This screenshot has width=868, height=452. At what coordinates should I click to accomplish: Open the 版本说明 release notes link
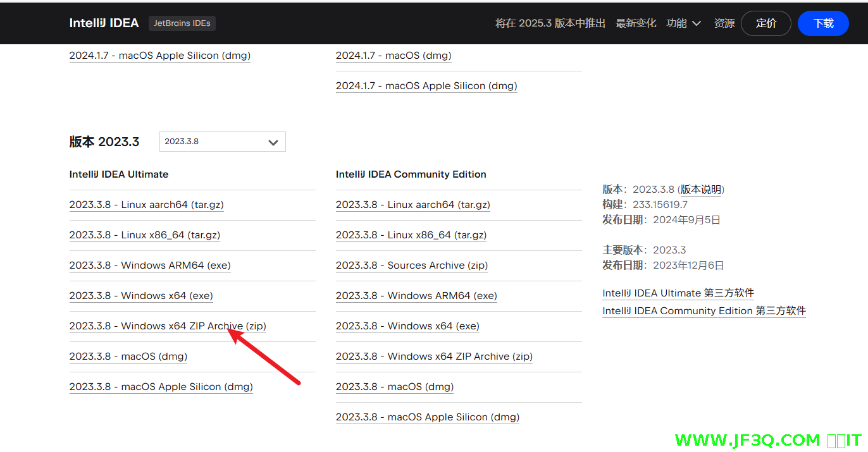(x=700, y=190)
